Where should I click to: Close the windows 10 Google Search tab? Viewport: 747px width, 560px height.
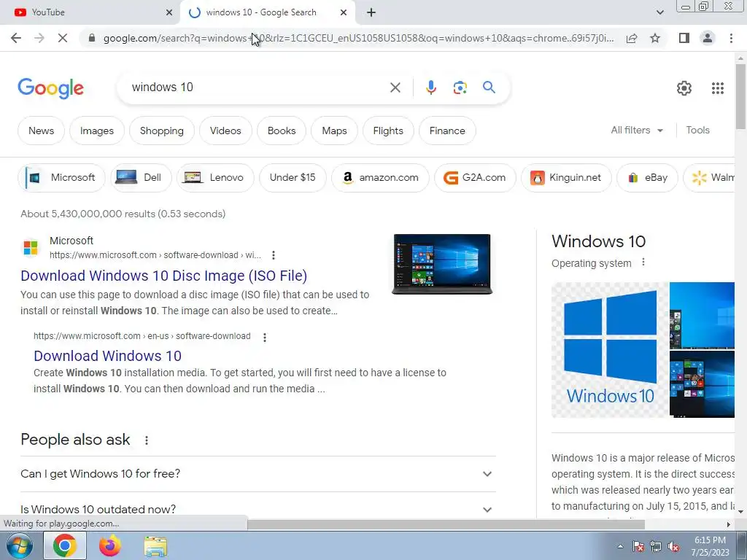344,12
